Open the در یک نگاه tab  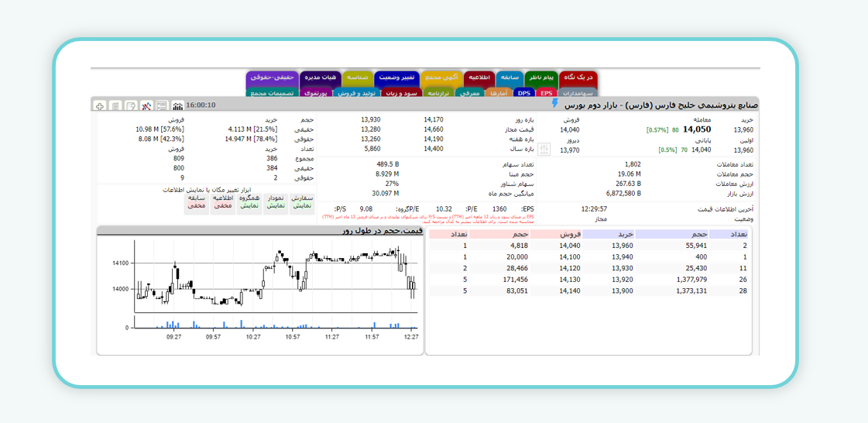tap(578, 77)
